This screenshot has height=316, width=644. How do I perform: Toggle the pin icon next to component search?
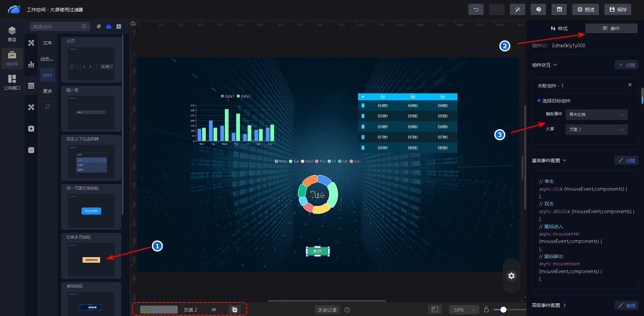99,26
